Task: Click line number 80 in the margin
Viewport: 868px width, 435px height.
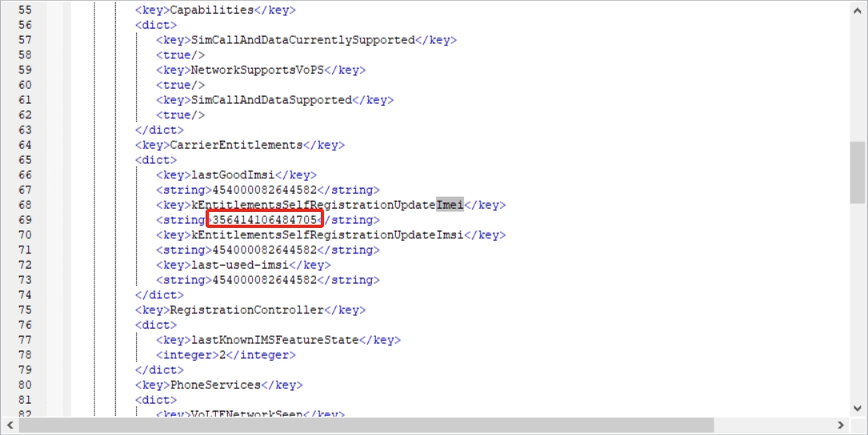Action: (24, 385)
